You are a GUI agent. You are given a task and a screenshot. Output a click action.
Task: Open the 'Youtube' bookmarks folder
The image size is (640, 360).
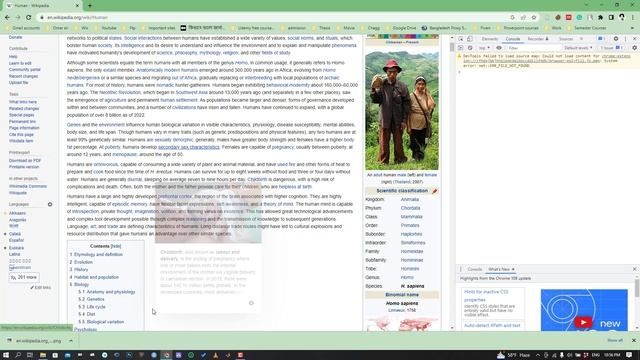(105, 28)
